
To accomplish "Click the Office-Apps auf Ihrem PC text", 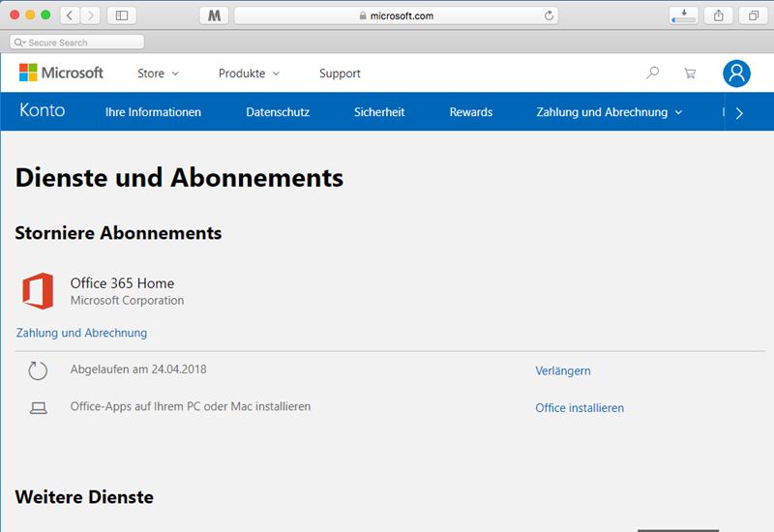I will click(191, 406).
